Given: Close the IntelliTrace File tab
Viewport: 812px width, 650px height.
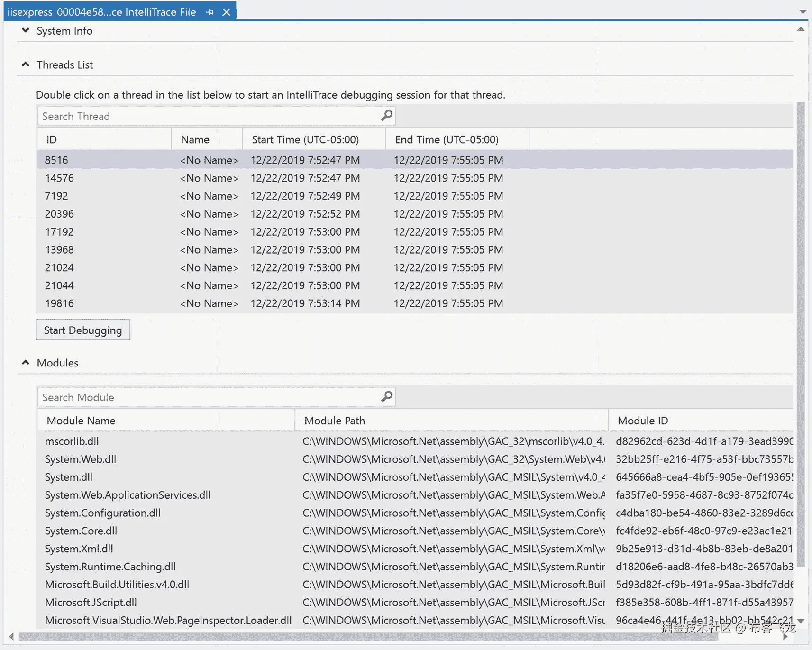Looking at the screenshot, I should tap(227, 12).
